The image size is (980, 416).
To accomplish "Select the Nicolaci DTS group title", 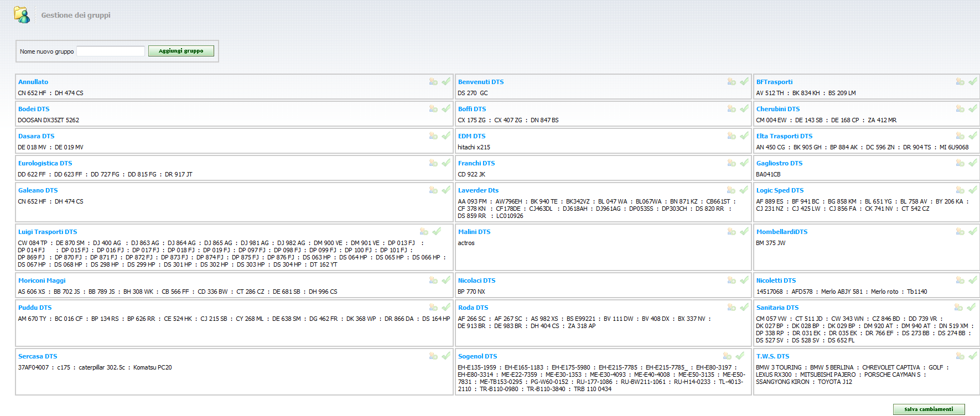I will (476, 280).
